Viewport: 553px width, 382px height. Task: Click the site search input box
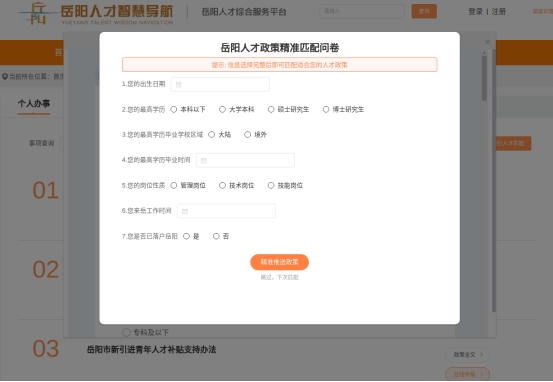point(362,11)
